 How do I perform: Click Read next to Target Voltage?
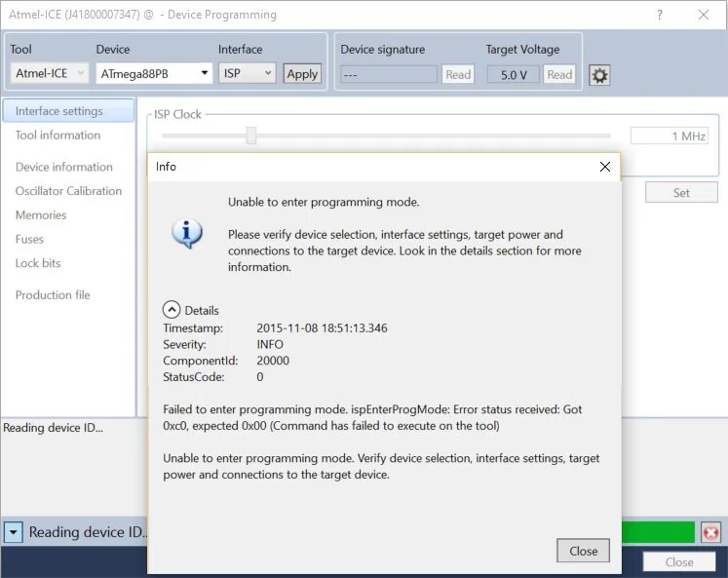559,74
